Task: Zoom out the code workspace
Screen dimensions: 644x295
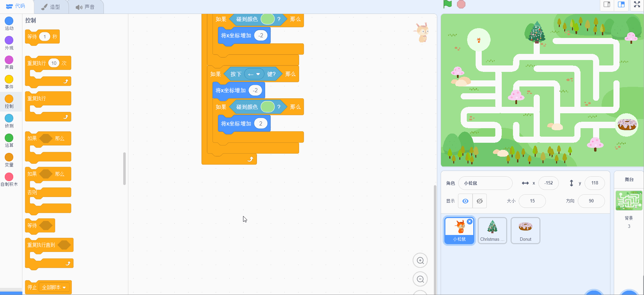Action: click(420, 279)
